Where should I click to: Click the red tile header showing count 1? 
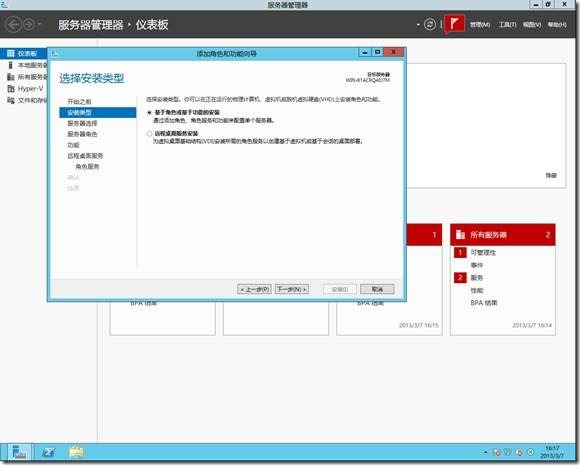(x=424, y=235)
